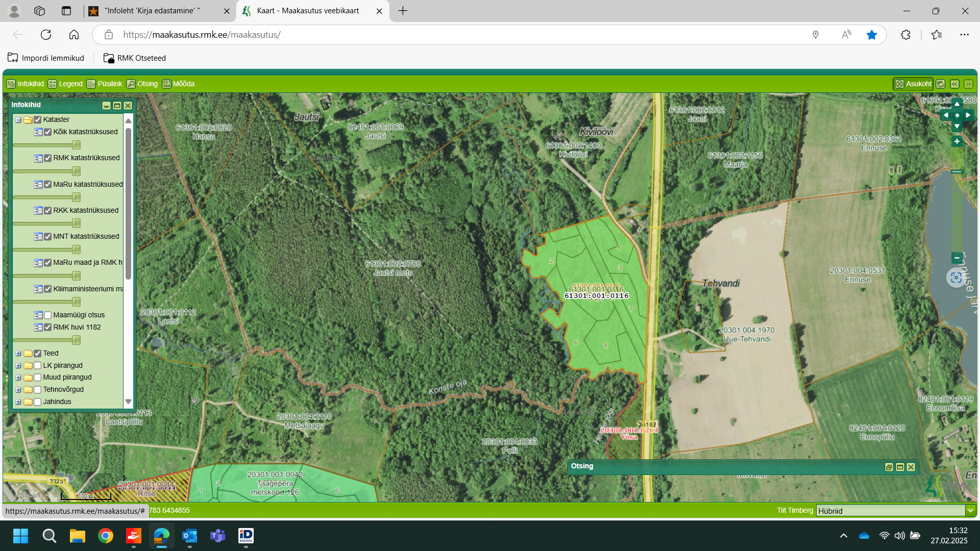Pan the map right with arrow
This screenshot has width=980, height=551.
point(968,115)
